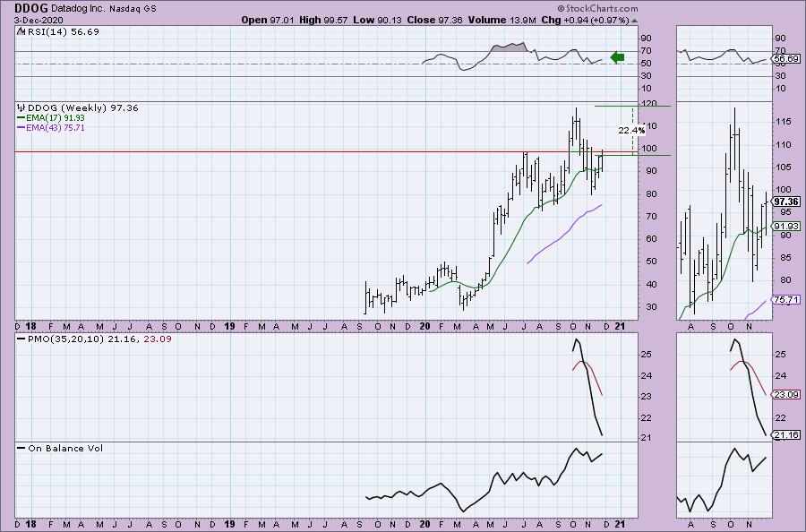This screenshot has height=532, width=806.
Task: Click the boxed 23.09 PMO signal tag
Action: (787, 395)
